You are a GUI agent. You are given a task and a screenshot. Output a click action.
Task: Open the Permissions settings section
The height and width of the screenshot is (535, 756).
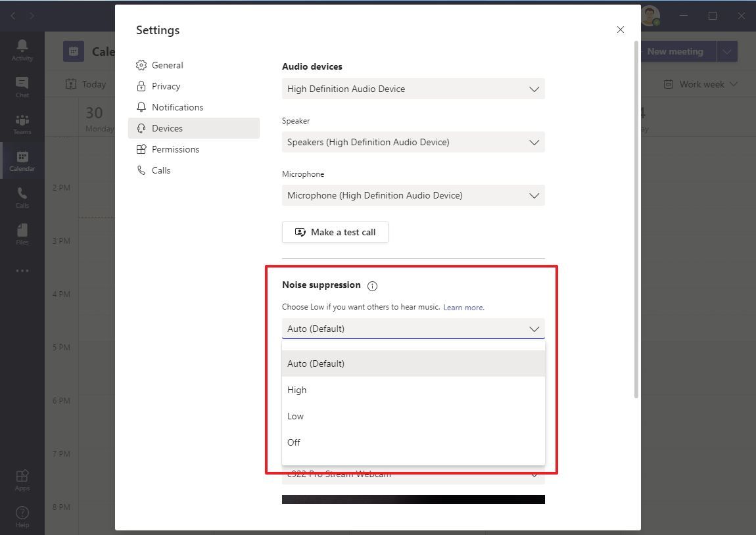pyautogui.click(x=175, y=149)
